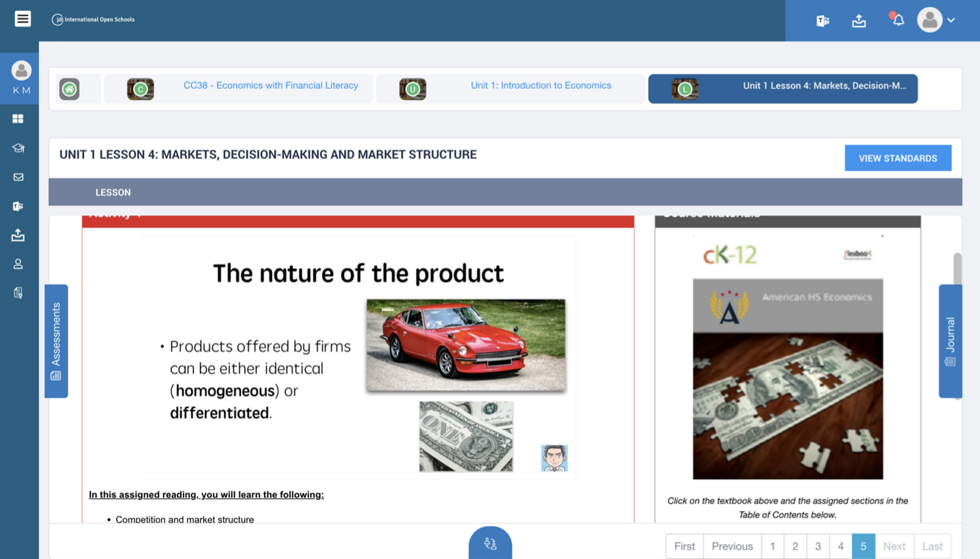Screen dimensions: 980x559
Task: Open the report document icon in sidebar
Action: [18, 293]
